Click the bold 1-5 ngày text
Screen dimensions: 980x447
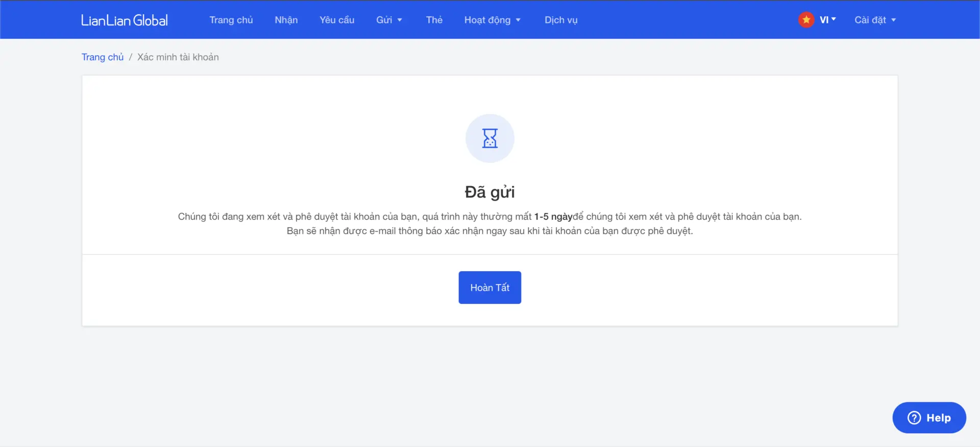553,217
